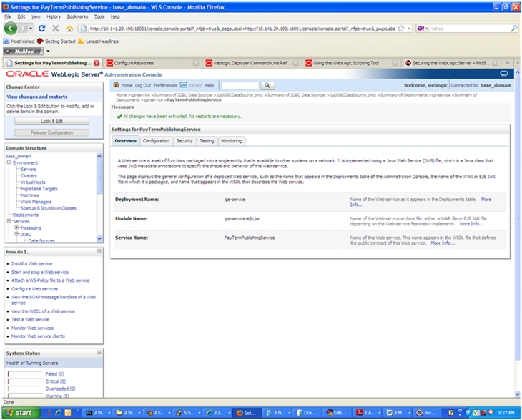Open View changes and restarts link
Viewport: 522px width, 420px height.
(37, 97)
